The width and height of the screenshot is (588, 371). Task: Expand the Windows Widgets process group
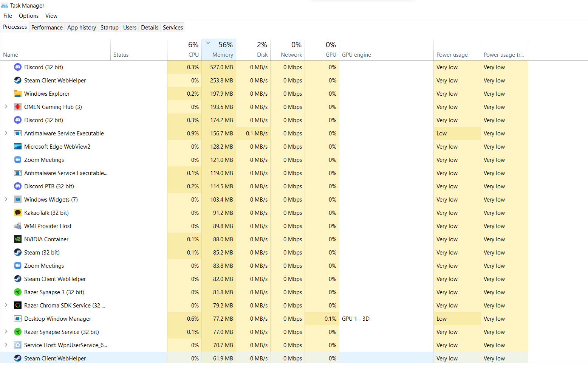(x=6, y=199)
